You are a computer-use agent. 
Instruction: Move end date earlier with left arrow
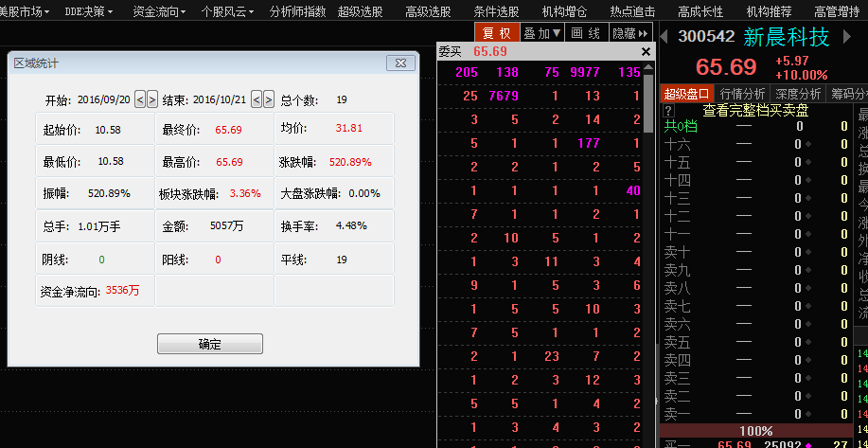256,99
